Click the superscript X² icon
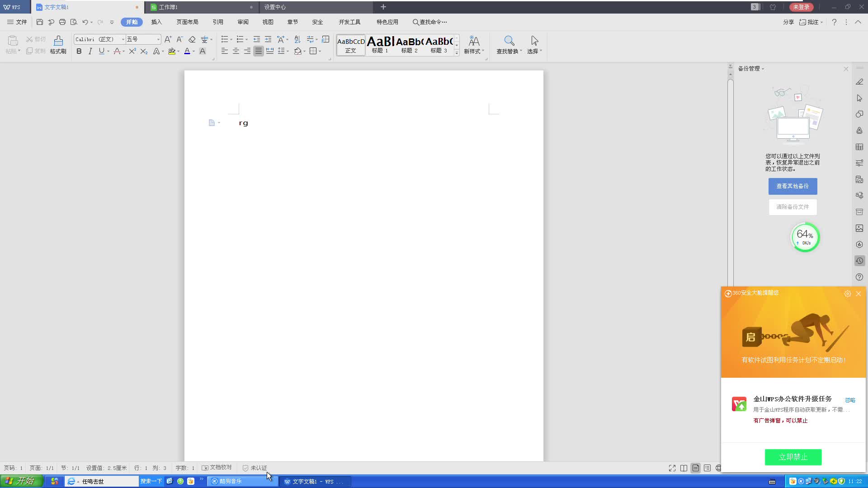The image size is (868, 488). click(132, 52)
